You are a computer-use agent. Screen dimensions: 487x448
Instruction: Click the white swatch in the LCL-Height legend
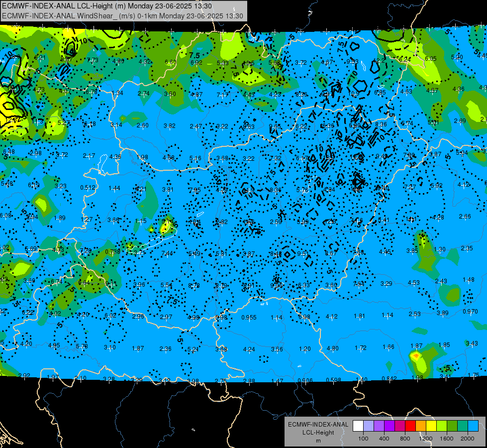[x=358, y=426]
